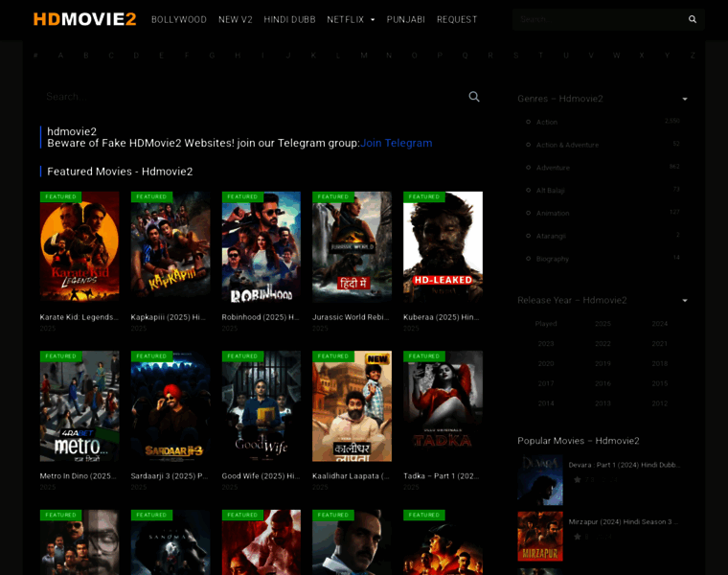
Task: Select the Action & Adventure genre
Action: click(x=567, y=145)
